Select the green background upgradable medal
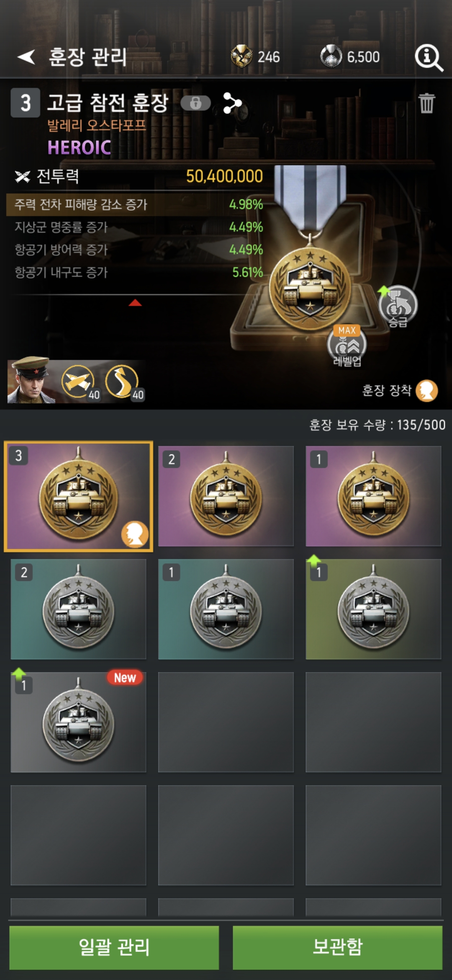Screen dimensions: 452x980 (x=373, y=609)
